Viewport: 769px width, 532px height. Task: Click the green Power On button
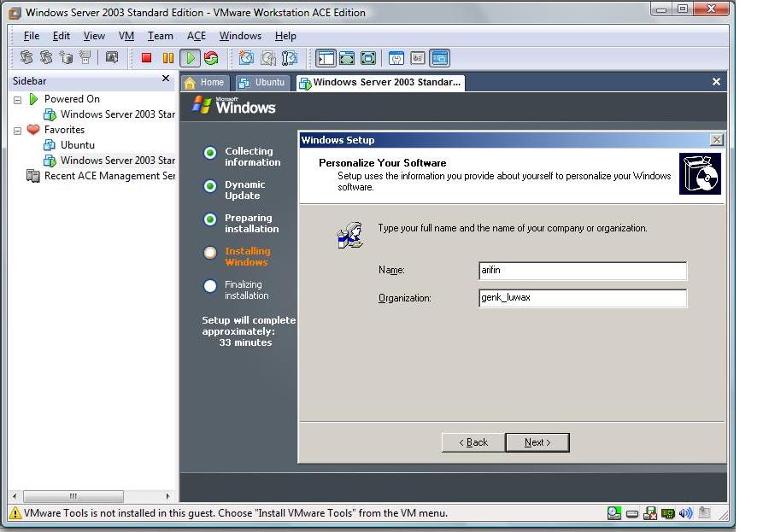click(190, 58)
